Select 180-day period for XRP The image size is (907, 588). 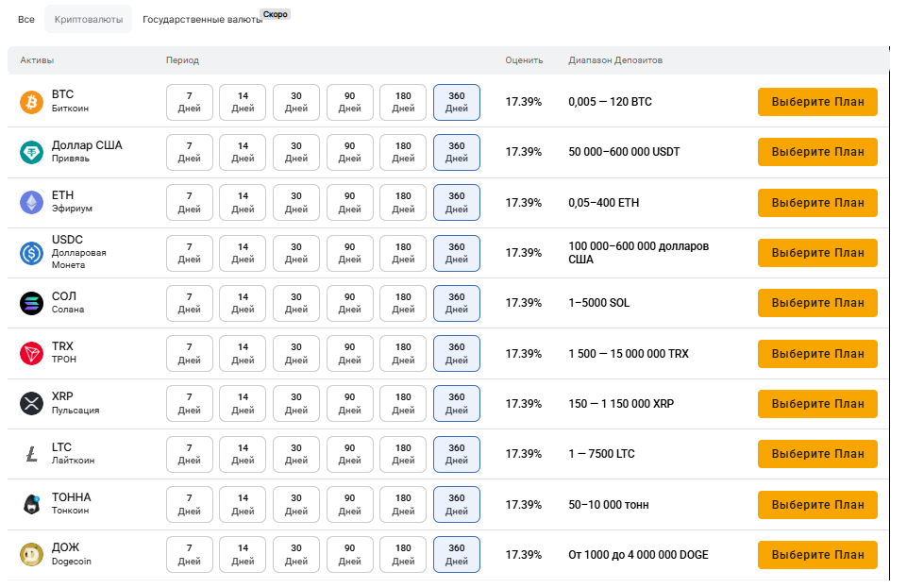pos(403,404)
